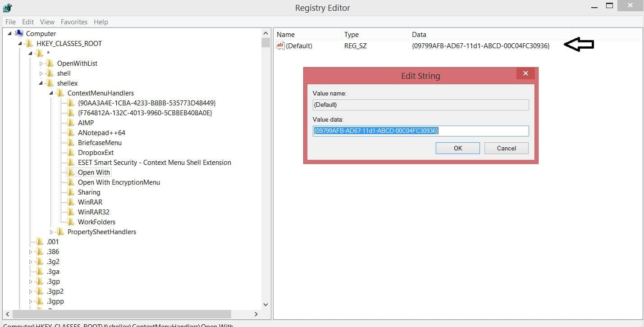Click tree scrollbar down arrow

(265, 304)
